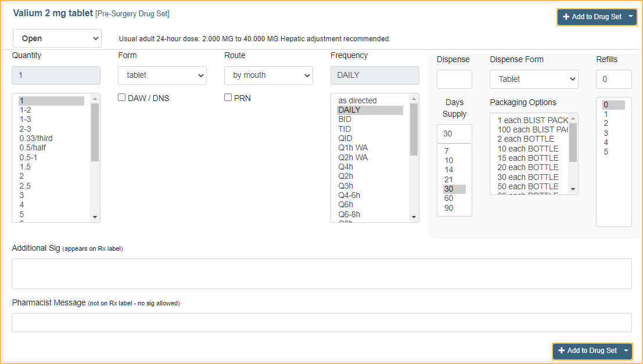Click the Additional Sig text area
Screen dimensions: 643x364
[321, 273]
